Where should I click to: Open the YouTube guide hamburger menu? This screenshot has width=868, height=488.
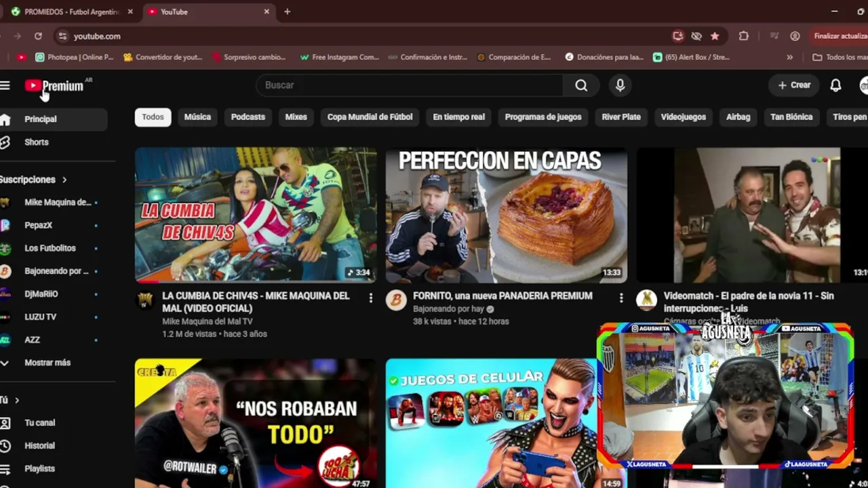[x=5, y=85]
